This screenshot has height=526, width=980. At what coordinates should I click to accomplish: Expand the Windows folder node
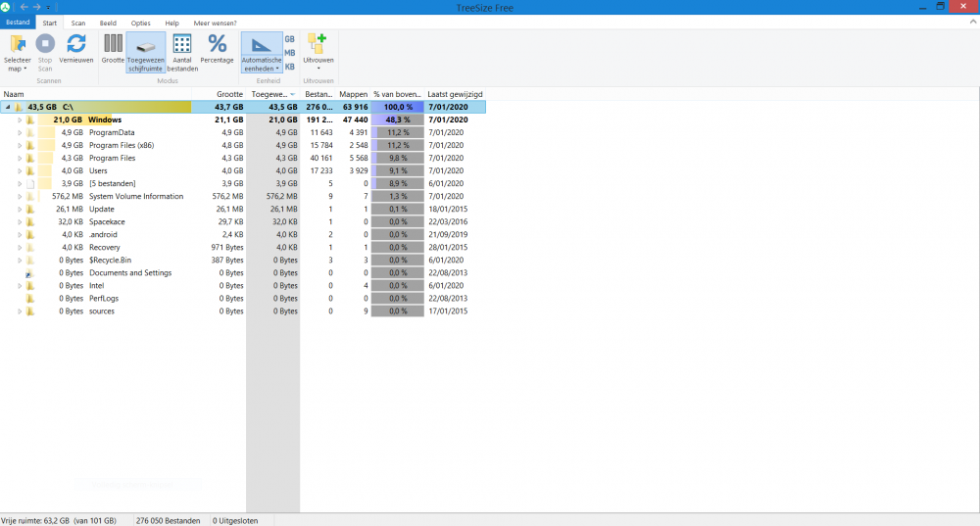pos(19,120)
